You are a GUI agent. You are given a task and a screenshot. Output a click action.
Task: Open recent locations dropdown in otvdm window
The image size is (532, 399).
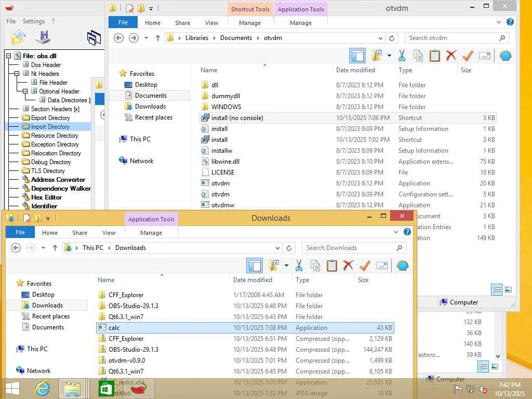click(146, 38)
